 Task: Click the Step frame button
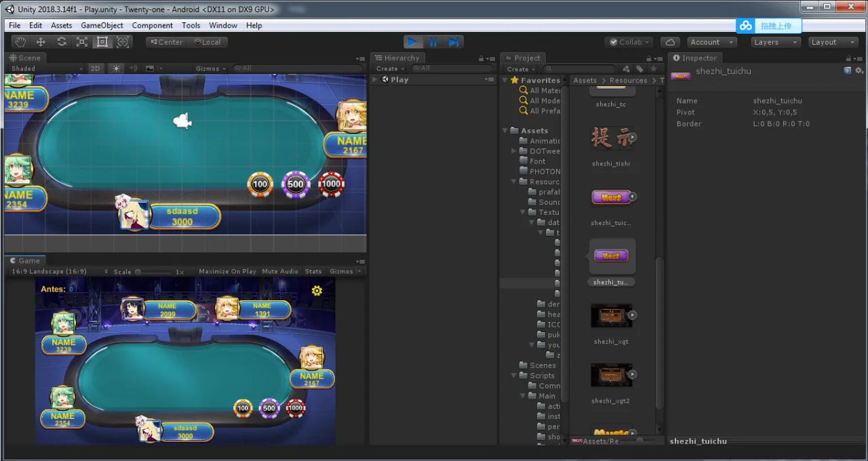[x=454, y=42]
